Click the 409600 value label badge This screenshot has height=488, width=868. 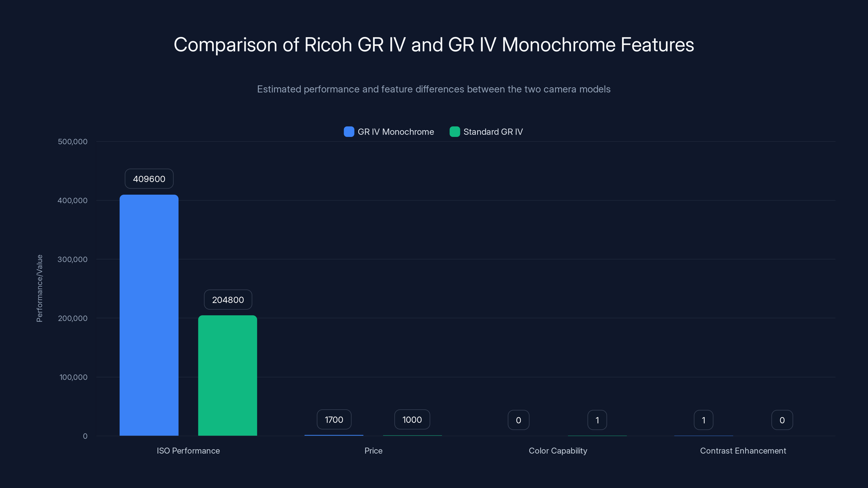(149, 179)
